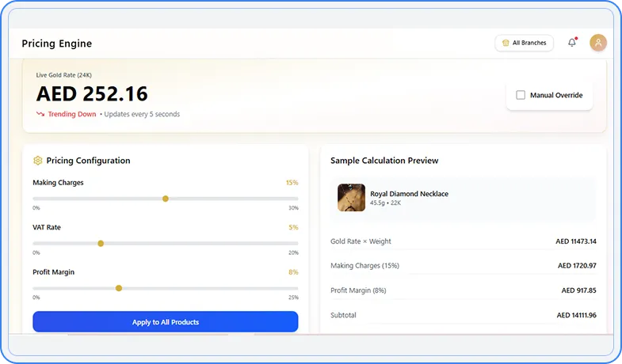Click the Manual Override label text
This screenshot has height=364, width=622.
pos(556,95)
